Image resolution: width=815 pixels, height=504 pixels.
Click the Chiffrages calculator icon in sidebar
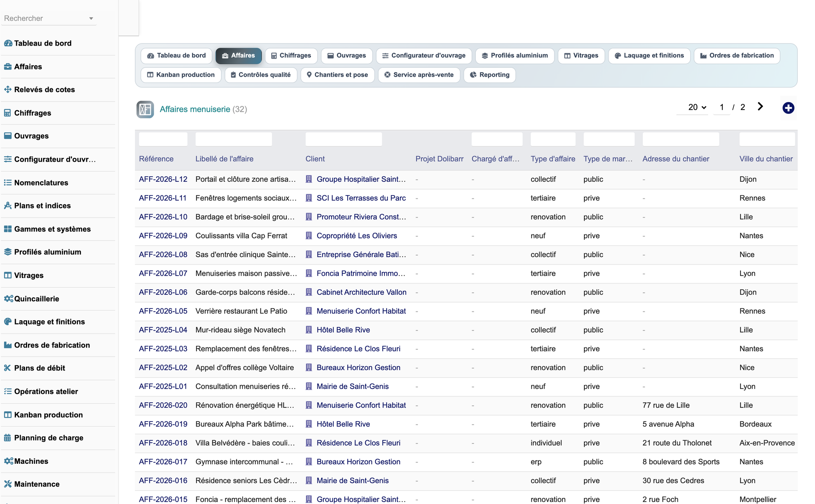click(x=8, y=113)
